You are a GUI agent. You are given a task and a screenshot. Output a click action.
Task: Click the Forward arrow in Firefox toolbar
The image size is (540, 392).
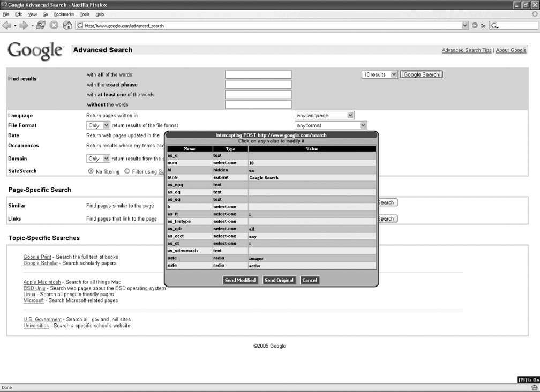[24, 25]
